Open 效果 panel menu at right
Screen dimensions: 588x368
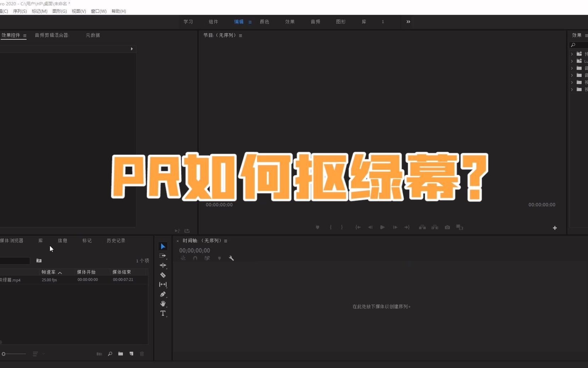586,35
